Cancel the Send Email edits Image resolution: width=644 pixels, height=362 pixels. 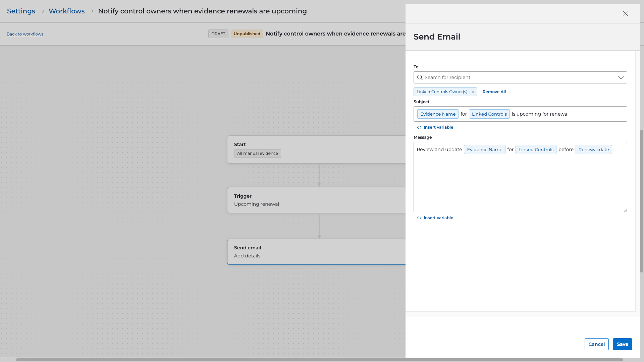(x=596, y=344)
